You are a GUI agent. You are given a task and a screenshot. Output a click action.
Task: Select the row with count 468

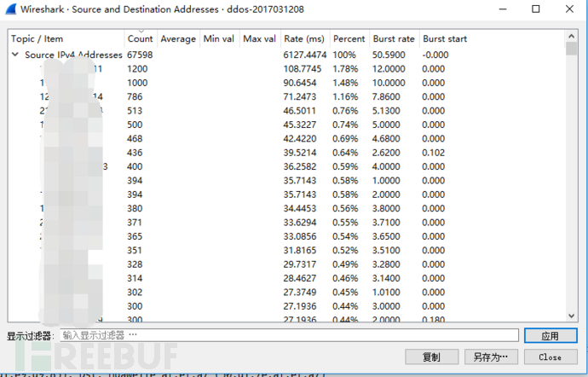(286, 138)
